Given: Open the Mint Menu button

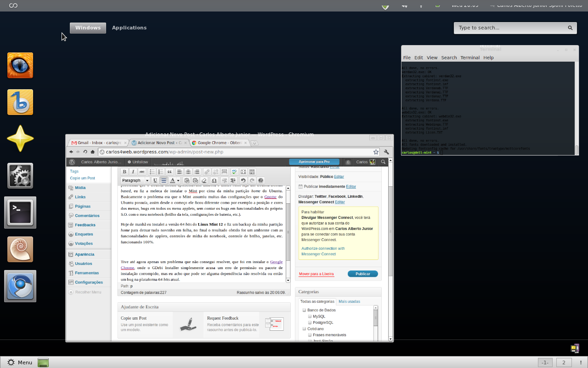Looking at the screenshot, I should click(x=20, y=362).
